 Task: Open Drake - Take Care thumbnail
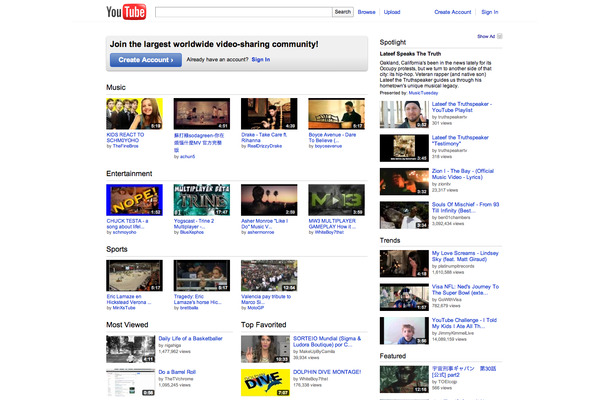click(x=269, y=114)
